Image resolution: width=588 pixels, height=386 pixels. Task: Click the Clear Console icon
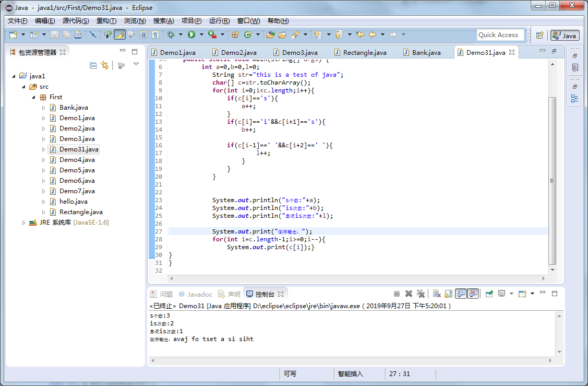pos(437,294)
